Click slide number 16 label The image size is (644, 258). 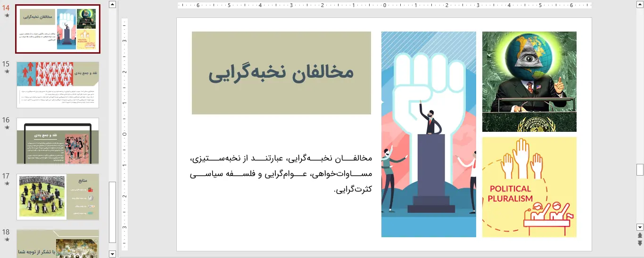click(x=6, y=120)
